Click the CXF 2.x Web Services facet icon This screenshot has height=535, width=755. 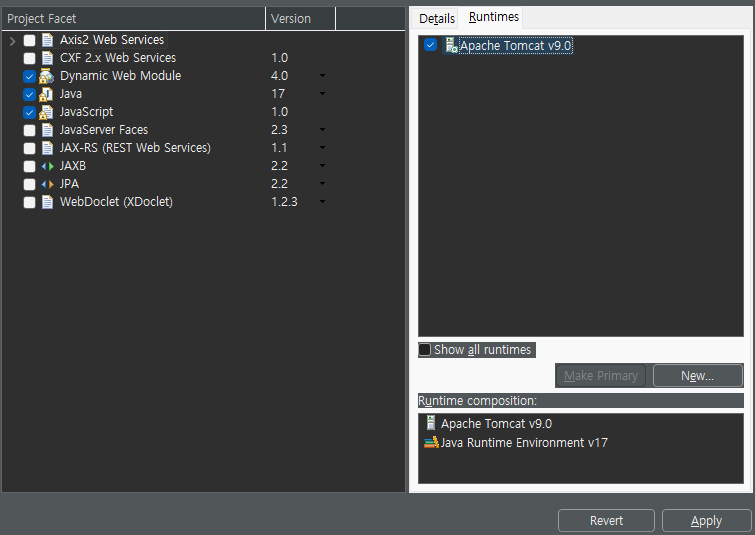point(47,58)
